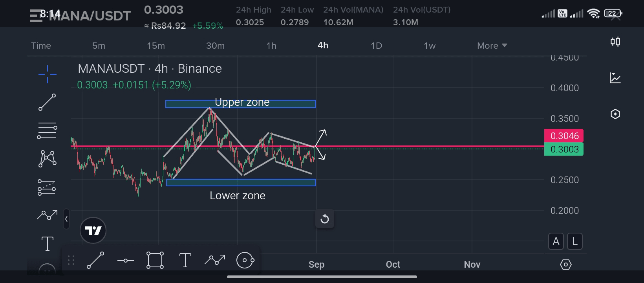Click the TradingView logo badge
This screenshot has width=644, height=283.
coord(93,230)
